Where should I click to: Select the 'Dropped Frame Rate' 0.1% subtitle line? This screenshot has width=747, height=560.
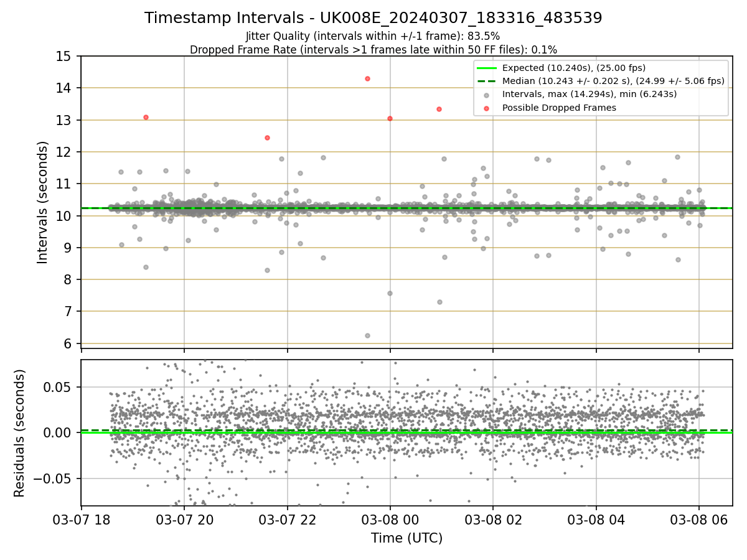click(x=373, y=49)
